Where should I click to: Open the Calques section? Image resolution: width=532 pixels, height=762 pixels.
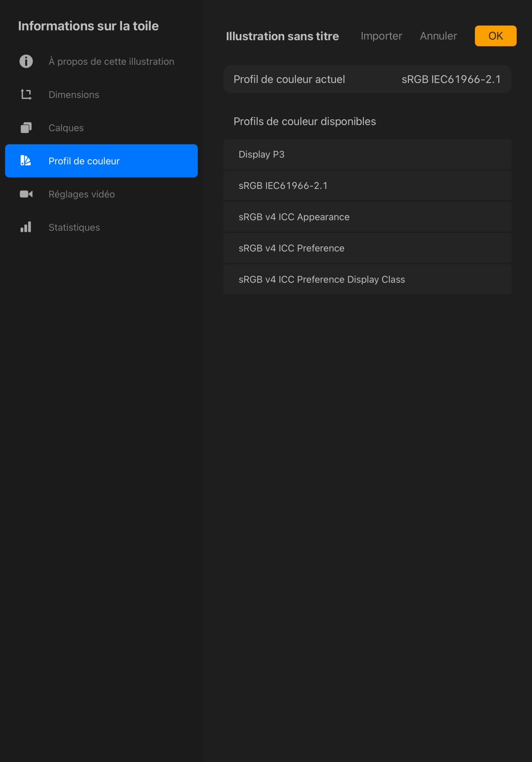66,128
